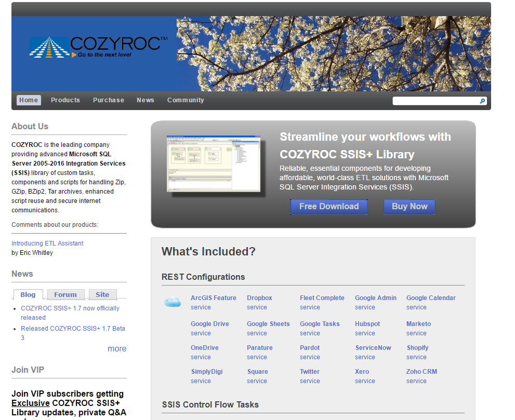Viewport: 515px width, 420px height.
Task: Open the ServiceNow service link
Action: coord(373,353)
